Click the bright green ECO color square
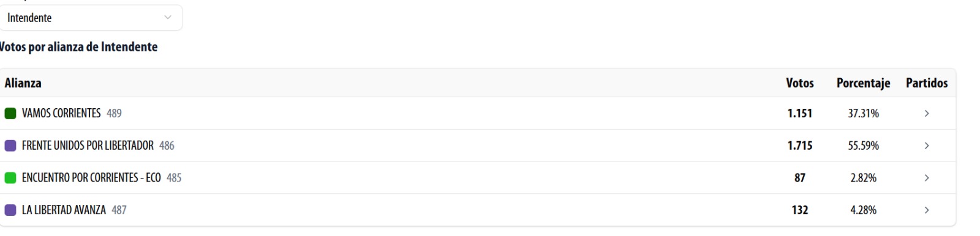This screenshot has width=980, height=236. click(10, 178)
